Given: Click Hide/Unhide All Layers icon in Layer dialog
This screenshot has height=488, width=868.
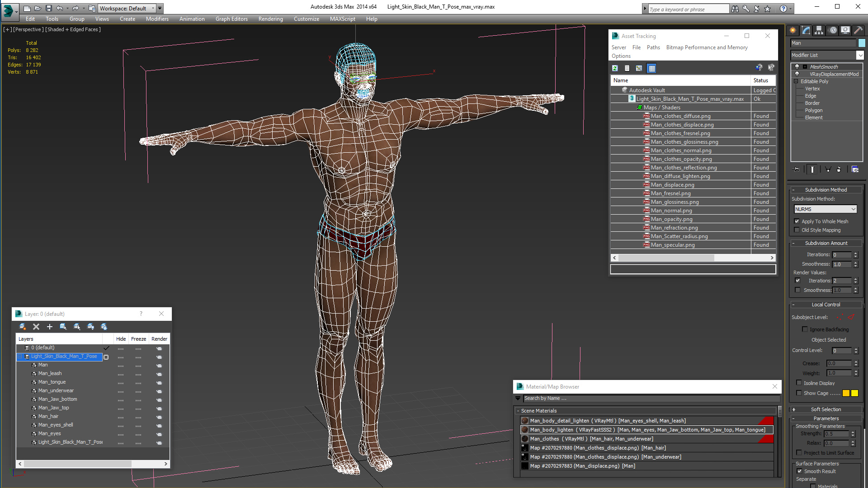Looking at the screenshot, I should click(x=90, y=327).
